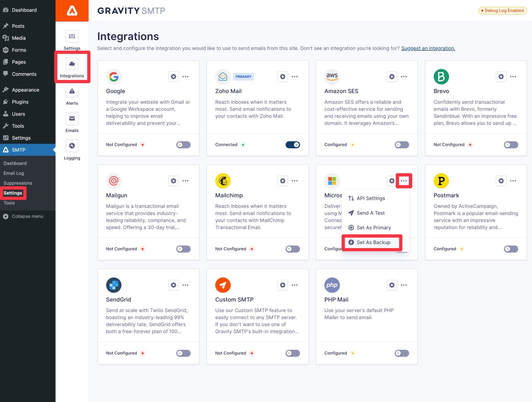The image size is (532, 402).
Task: Enable the Brevo toggle
Action: click(511, 145)
